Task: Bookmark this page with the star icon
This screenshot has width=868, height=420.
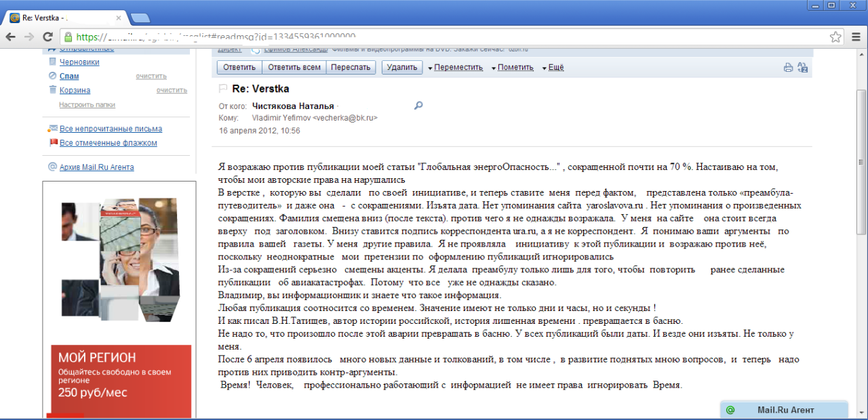Action: pos(836,37)
